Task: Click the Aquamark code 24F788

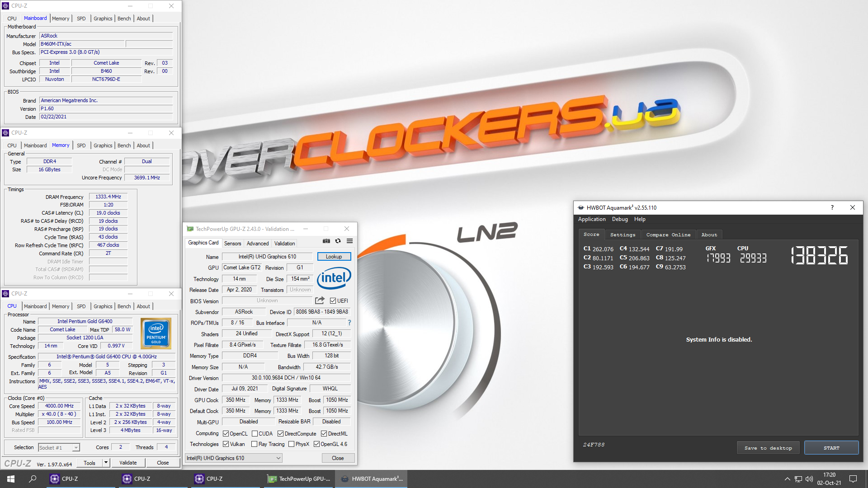Action: click(x=594, y=445)
